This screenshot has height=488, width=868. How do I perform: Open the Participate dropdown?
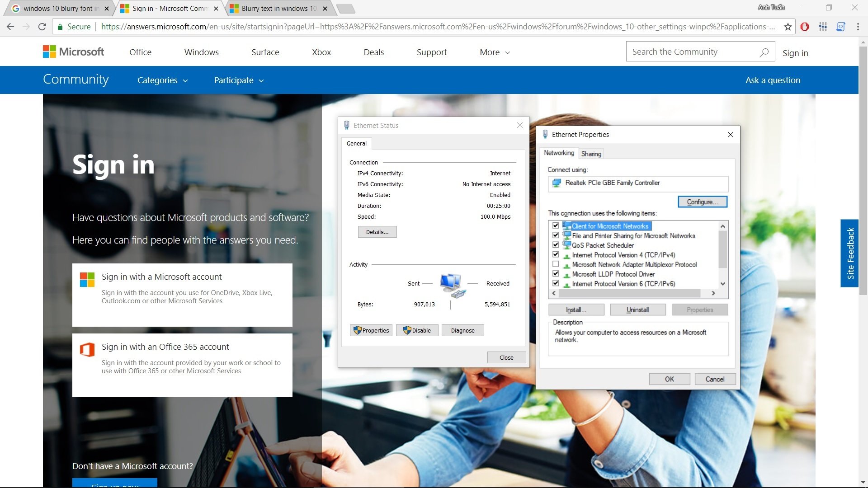239,80
